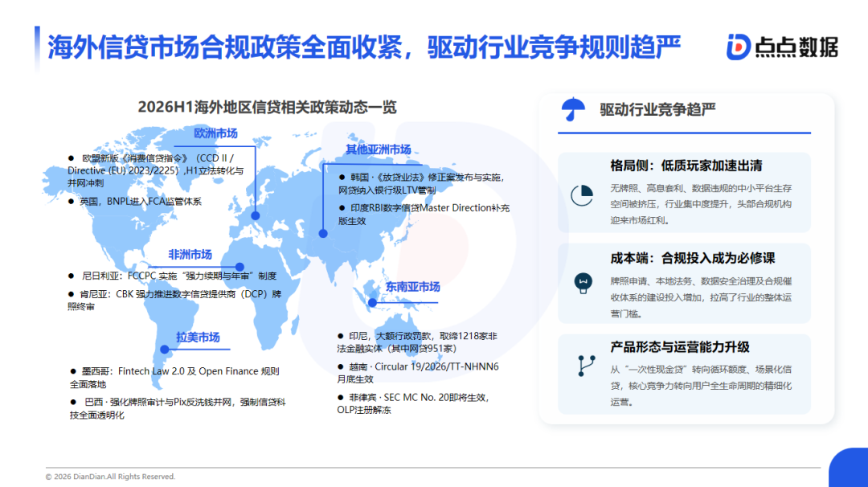Click the DianDian logo icon
The width and height of the screenshot is (868, 487).
(739, 47)
